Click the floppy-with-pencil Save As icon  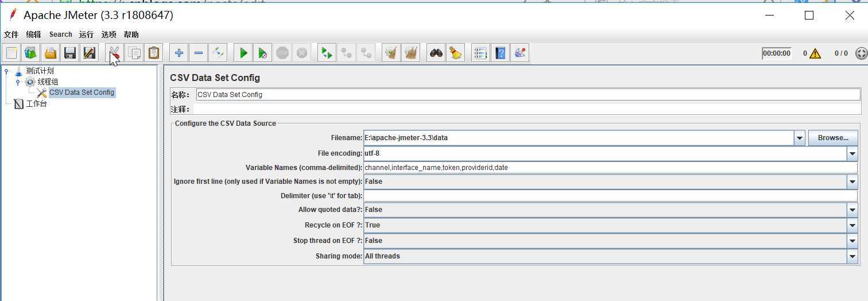89,53
